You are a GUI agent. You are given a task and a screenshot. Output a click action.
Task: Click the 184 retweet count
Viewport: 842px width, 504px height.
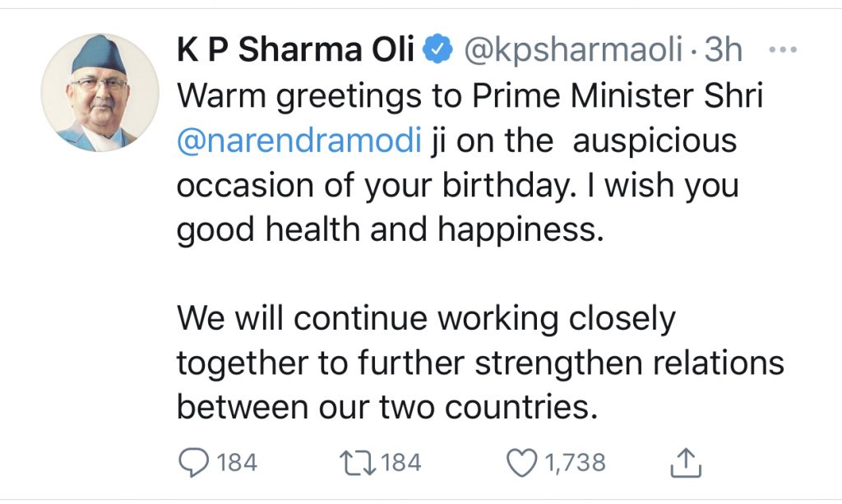pyautogui.click(x=401, y=463)
